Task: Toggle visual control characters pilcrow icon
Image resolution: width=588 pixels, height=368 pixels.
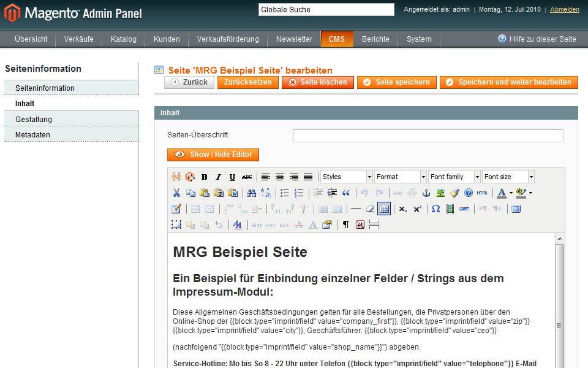Action: pyautogui.click(x=345, y=224)
